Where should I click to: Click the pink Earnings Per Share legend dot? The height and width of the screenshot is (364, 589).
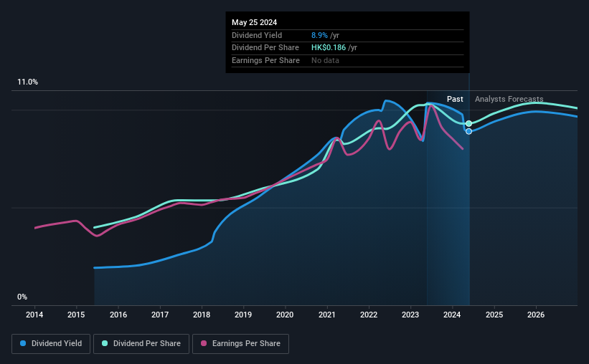click(x=204, y=343)
